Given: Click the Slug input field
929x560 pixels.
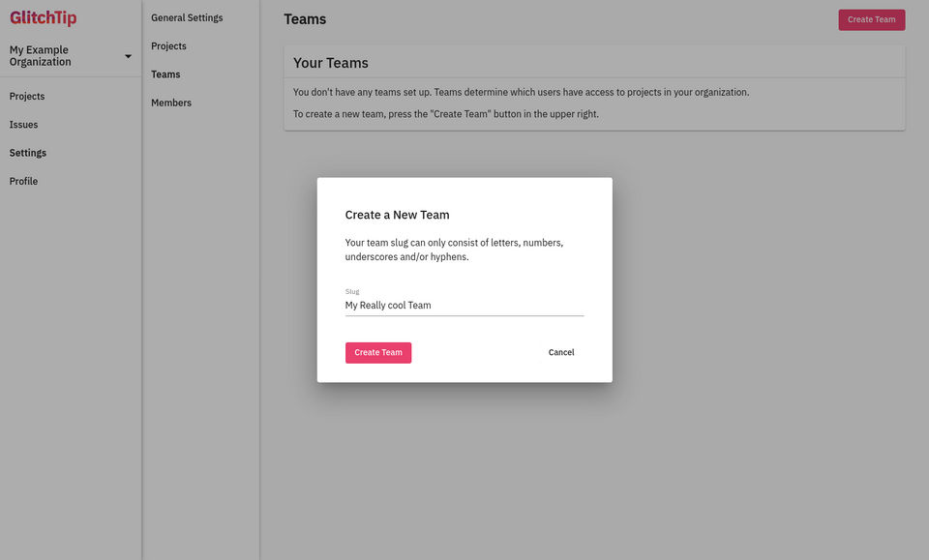Looking at the screenshot, I should 464,306.
